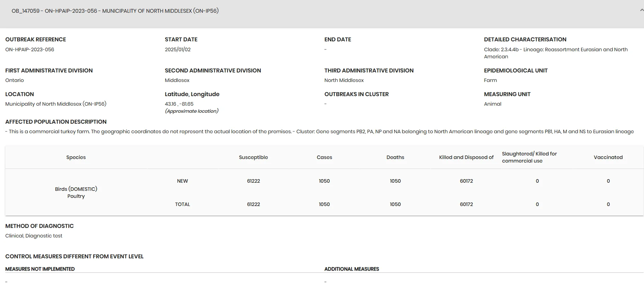Viewport: 644px width, 288px height.
Task: Select the outbreak reference ON-HPAIP-2023-056 value
Action: [30, 49]
